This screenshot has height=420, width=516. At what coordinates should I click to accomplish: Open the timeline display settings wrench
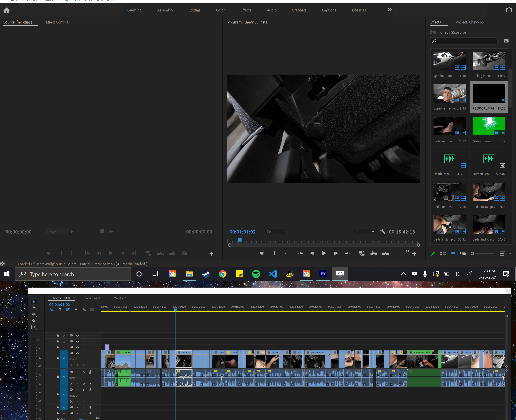84,309
